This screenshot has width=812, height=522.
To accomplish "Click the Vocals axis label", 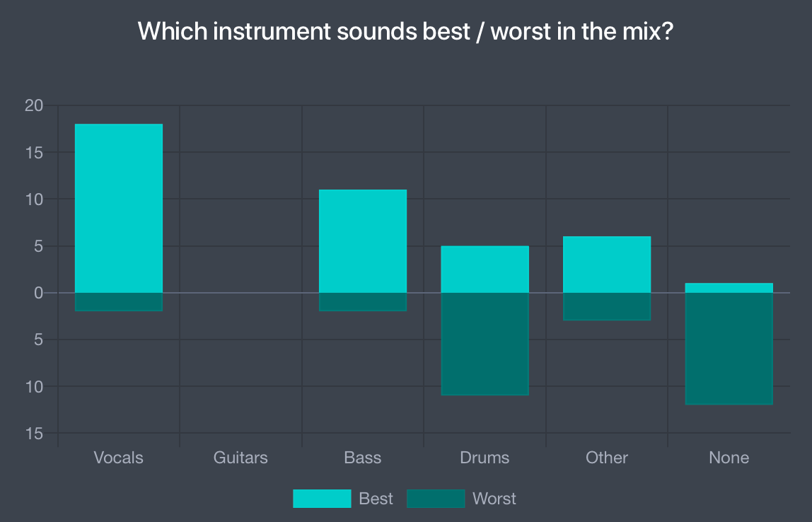I will (x=119, y=458).
